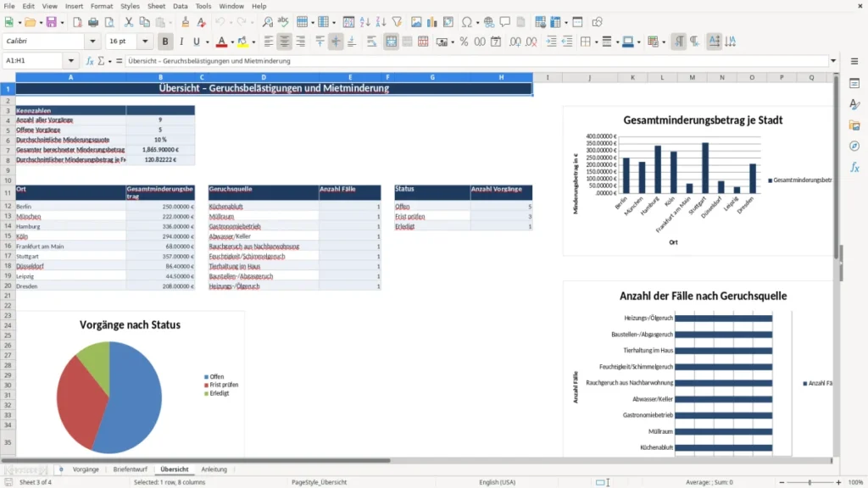Image resolution: width=868 pixels, height=488 pixels.
Task: Open Font Color dropdown arrow
Action: (232, 42)
